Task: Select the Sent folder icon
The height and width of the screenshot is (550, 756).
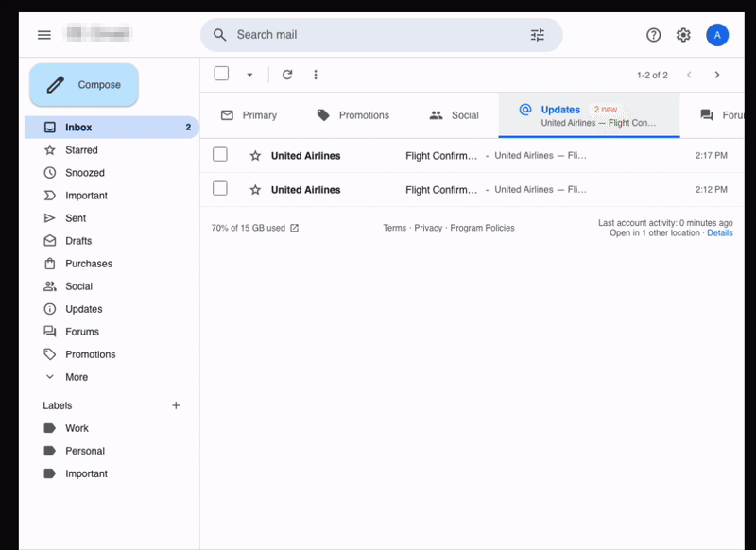Action: (x=48, y=217)
